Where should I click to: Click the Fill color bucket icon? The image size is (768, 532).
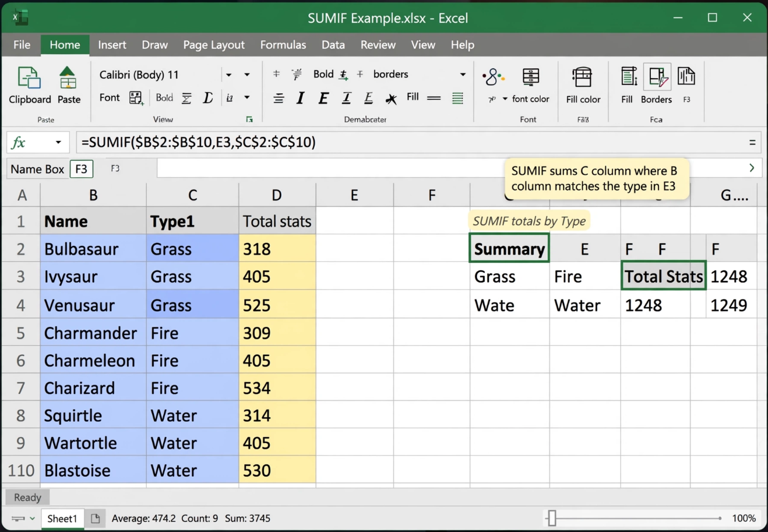point(582,77)
